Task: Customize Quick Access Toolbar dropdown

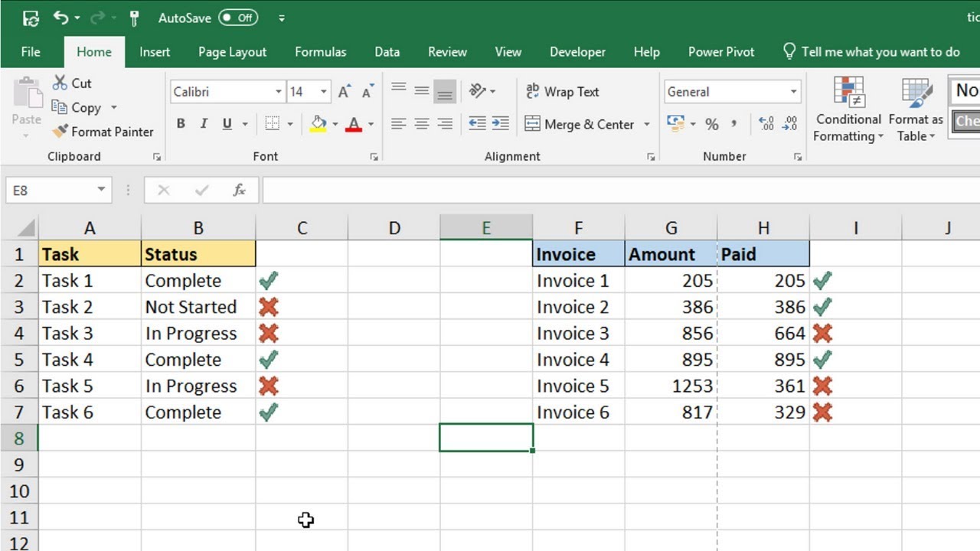Action: [282, 18]
